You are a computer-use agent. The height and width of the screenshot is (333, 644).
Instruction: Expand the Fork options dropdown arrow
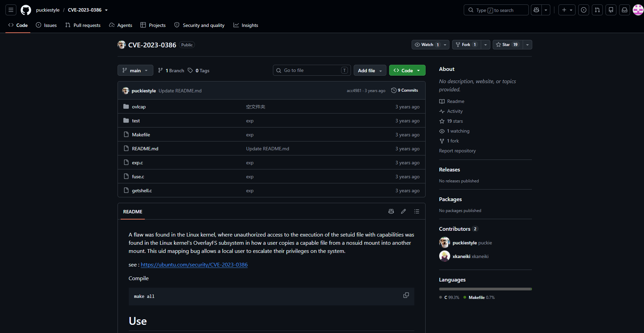pyautogui.click(x=486, y=45)
